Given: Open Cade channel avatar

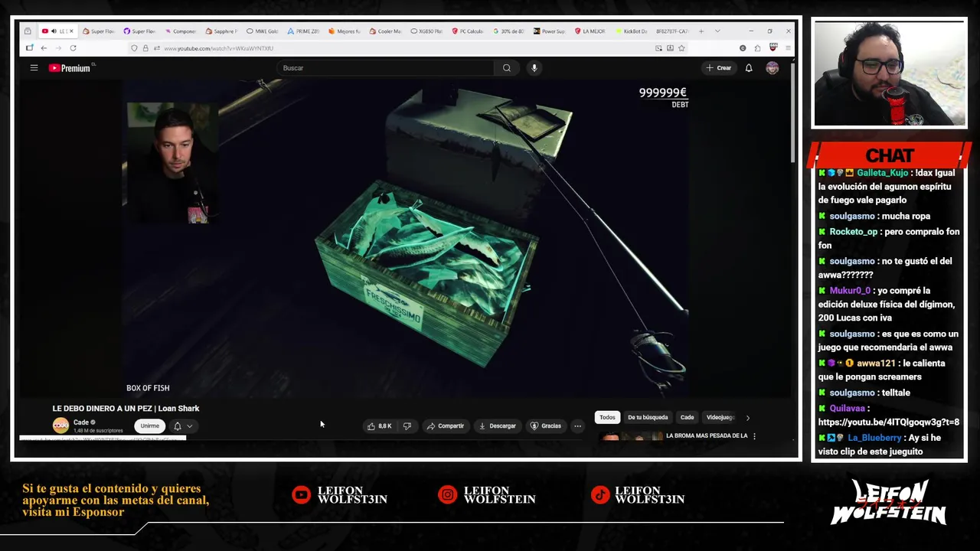Looking at the screenshot, I should point(60,425).
